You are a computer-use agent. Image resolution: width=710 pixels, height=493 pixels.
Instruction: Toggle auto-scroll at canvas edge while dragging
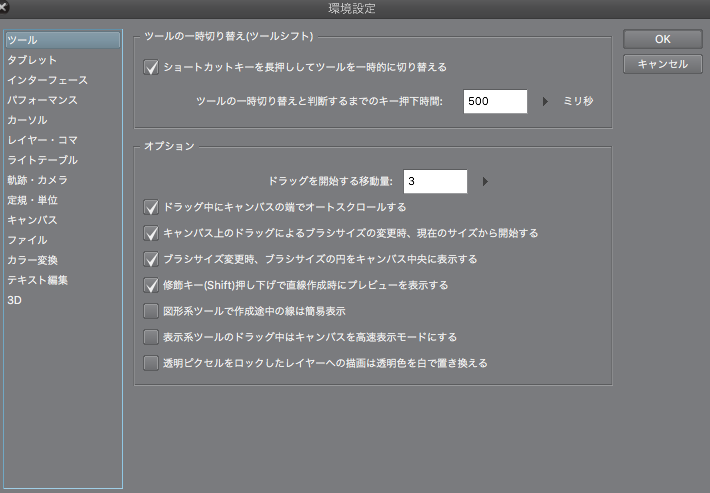[152, 208]
